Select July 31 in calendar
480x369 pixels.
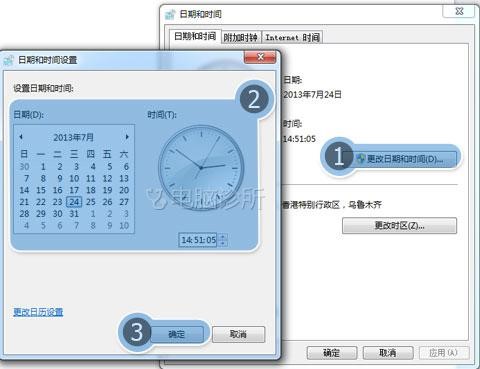click(x=74, y=214)
